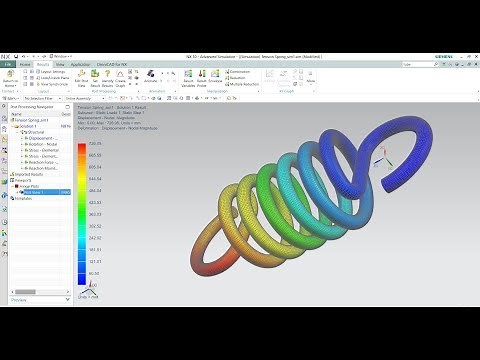Open the File tab
The height and width of the screenshot is (360, 480).
click(x=8, y=64)
